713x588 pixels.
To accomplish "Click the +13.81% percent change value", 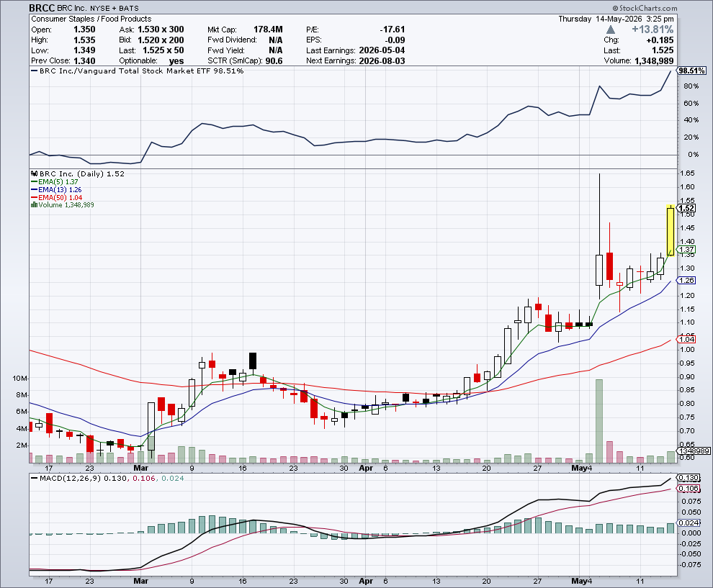I will click(x=653, y=30).
